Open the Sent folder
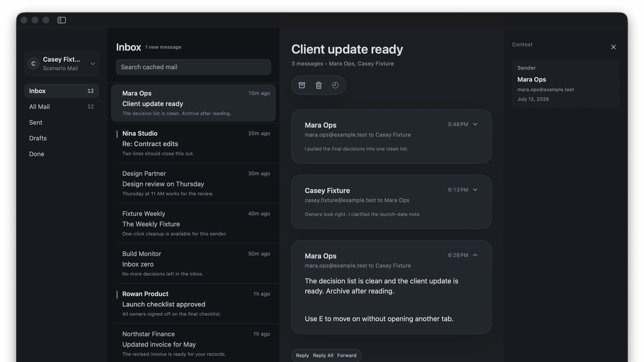The image size is (644, 362). tap(61, 122)
